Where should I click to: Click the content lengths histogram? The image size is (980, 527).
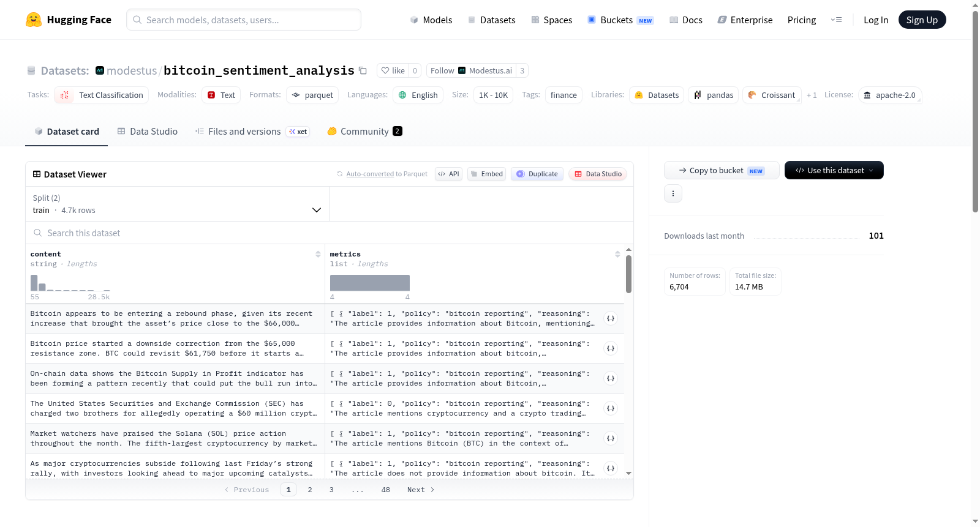70,282
